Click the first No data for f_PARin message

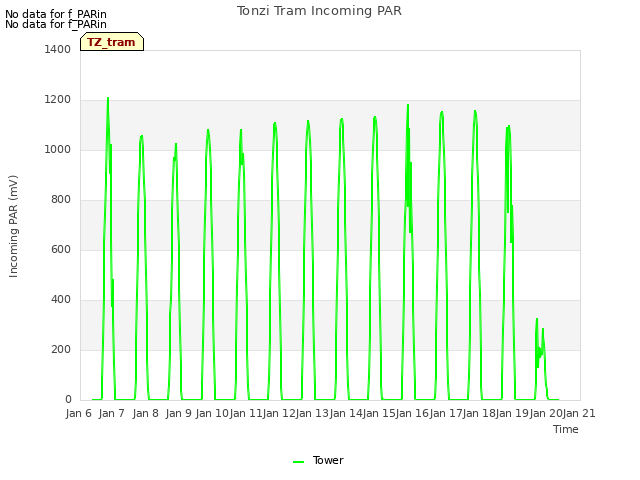tap(56, 14)
